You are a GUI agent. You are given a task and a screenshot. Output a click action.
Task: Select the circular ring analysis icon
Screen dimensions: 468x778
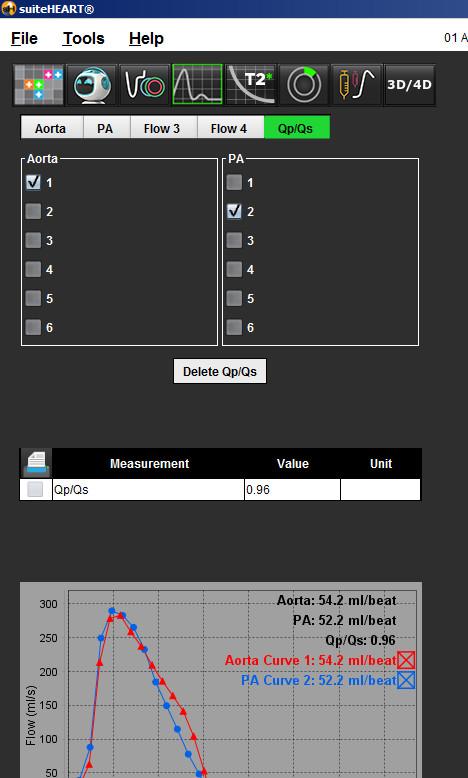click(303, 85)
